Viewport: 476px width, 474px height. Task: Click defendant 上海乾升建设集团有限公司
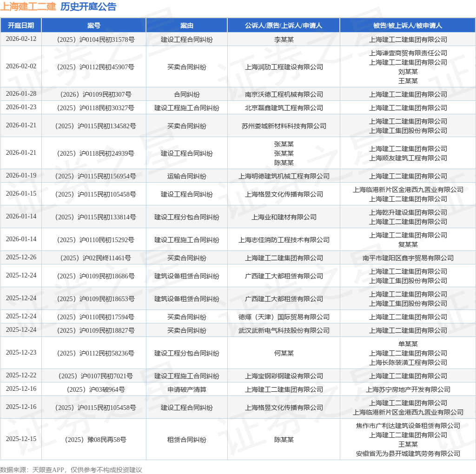click(x=408, y=212)
